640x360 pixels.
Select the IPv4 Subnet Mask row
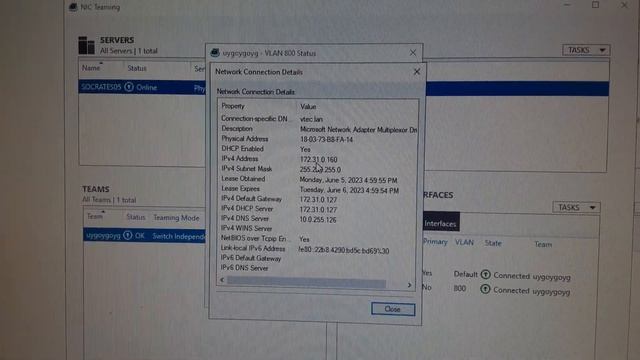318,169
